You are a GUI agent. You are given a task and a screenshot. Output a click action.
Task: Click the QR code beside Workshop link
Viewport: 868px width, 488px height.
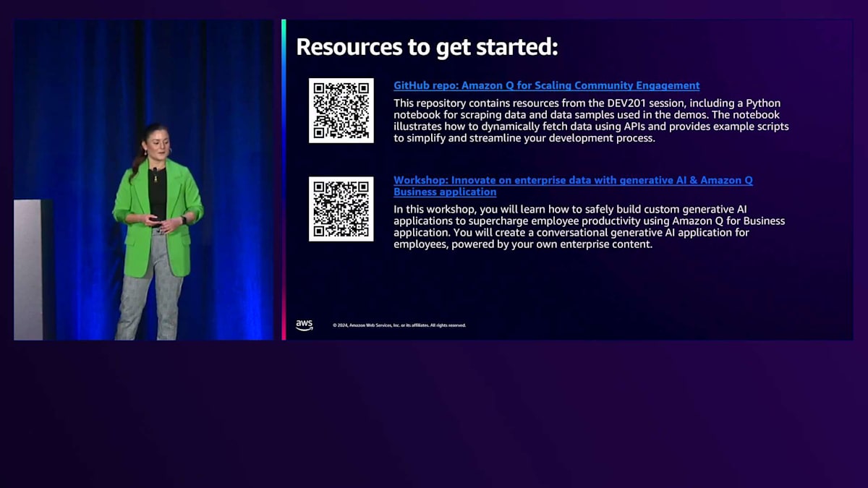[341, 209]
